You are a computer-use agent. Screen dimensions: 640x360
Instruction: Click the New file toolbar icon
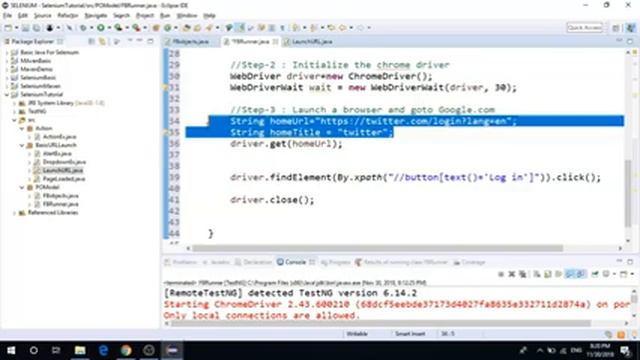click(8, 28)
